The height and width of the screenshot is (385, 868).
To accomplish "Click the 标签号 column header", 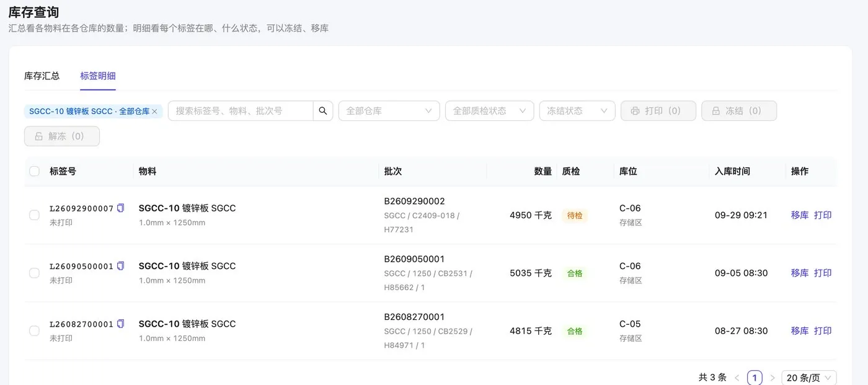I will 63,171.
